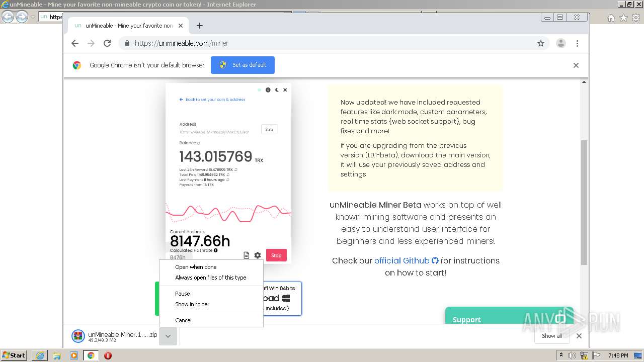Toggle dark mode moon icon
This screenshot has width=644, height=362.
(x=277, y=90)
